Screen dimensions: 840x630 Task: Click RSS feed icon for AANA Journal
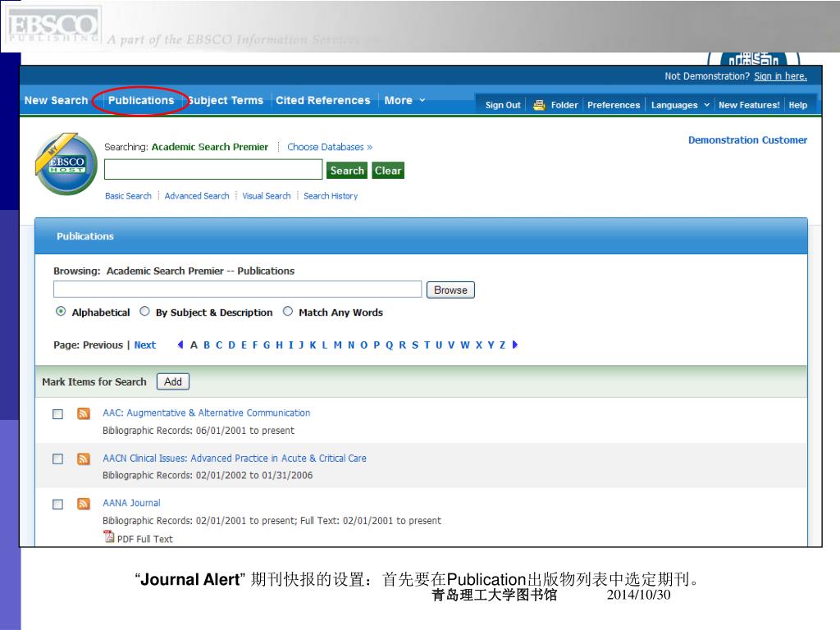tap(84, 504)
